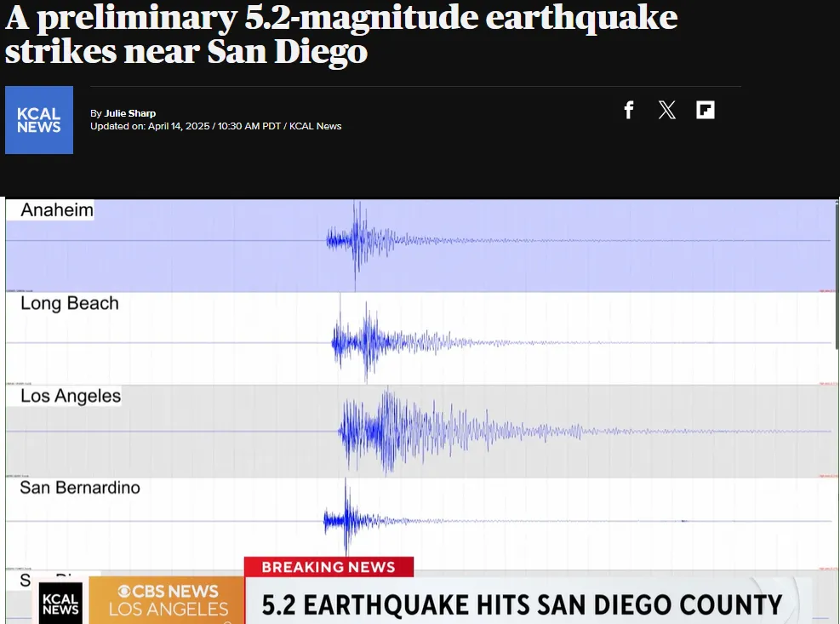
Task: Select the Long Beach station label
Action: pyautogui.click(x=70, y=303)
